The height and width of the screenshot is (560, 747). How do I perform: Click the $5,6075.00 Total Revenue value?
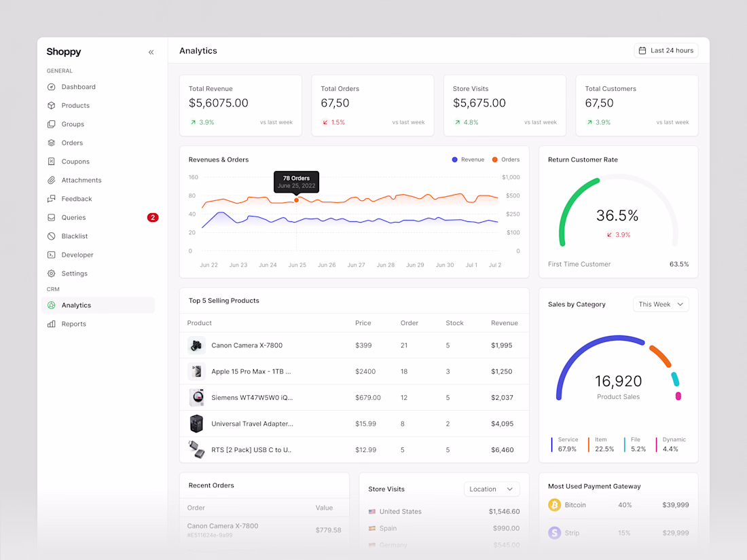[x=218, y=103]
